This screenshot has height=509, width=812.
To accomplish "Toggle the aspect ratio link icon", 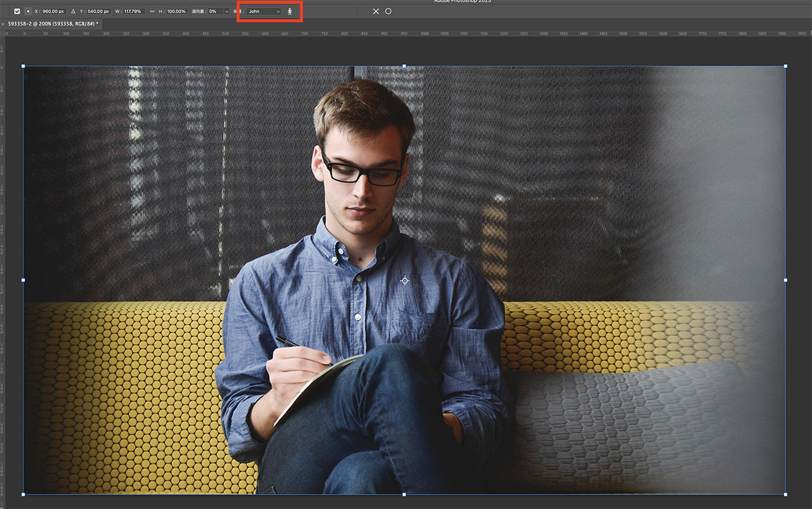I will click(x=152, y=11).
